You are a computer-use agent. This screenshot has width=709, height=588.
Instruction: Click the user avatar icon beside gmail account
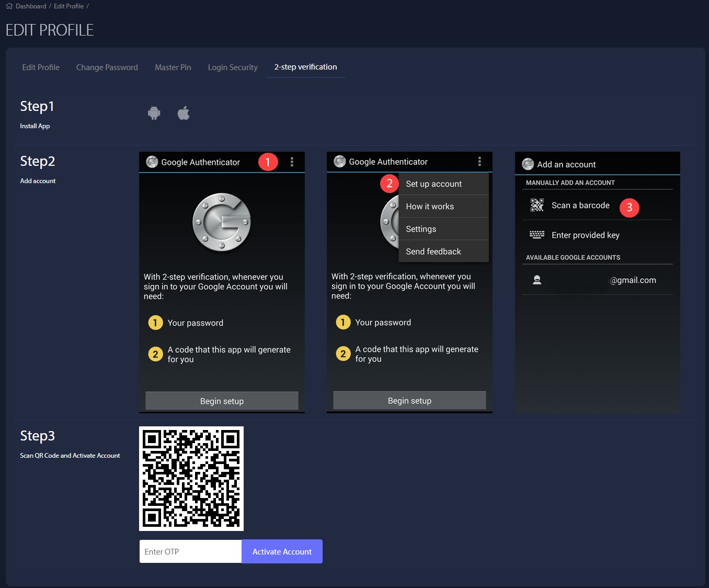[x=537, y=280]
